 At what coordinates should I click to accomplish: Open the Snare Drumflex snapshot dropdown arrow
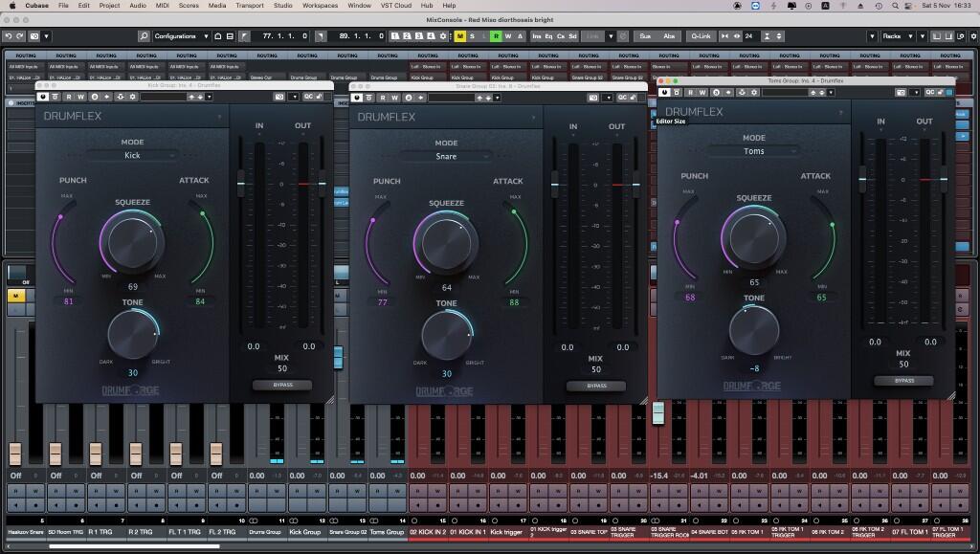click(x=608, y=98)
